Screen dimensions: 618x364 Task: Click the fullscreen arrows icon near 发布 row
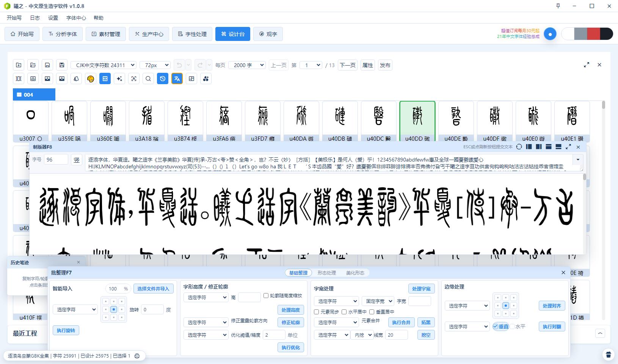coord(587,65)
